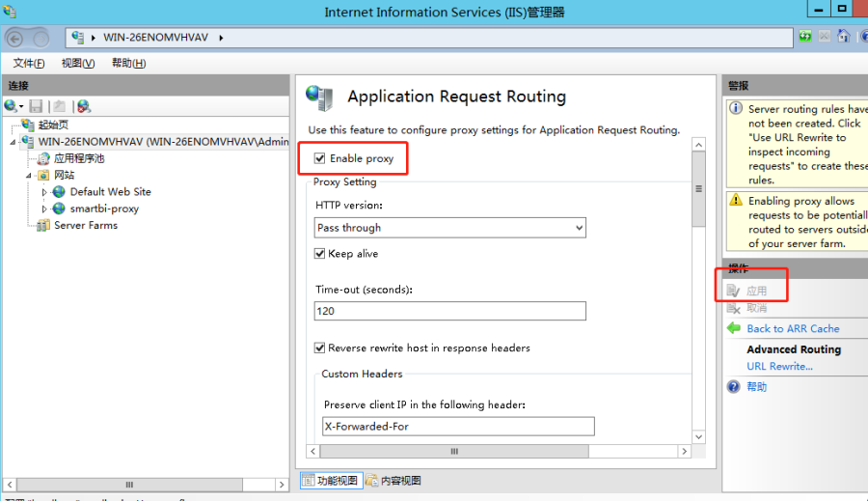Expand the Default Web Site tree node
This screenshot has height=501, width=868.
tap(44, 192)
